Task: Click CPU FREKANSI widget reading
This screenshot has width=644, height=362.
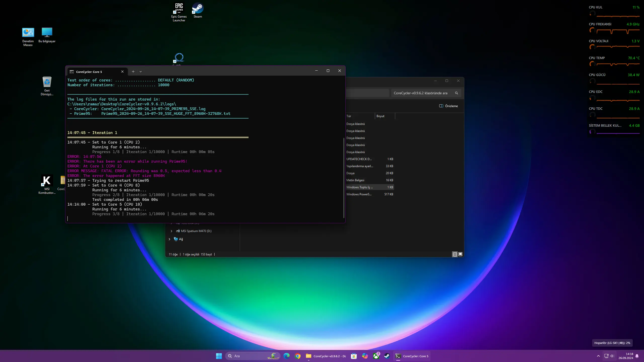Action: coord(633,24)
